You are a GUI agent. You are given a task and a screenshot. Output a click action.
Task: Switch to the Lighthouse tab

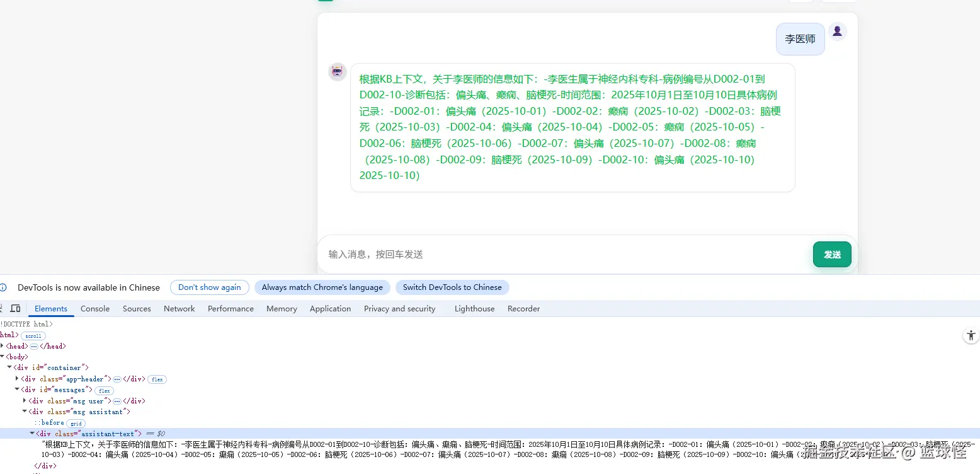474,308
